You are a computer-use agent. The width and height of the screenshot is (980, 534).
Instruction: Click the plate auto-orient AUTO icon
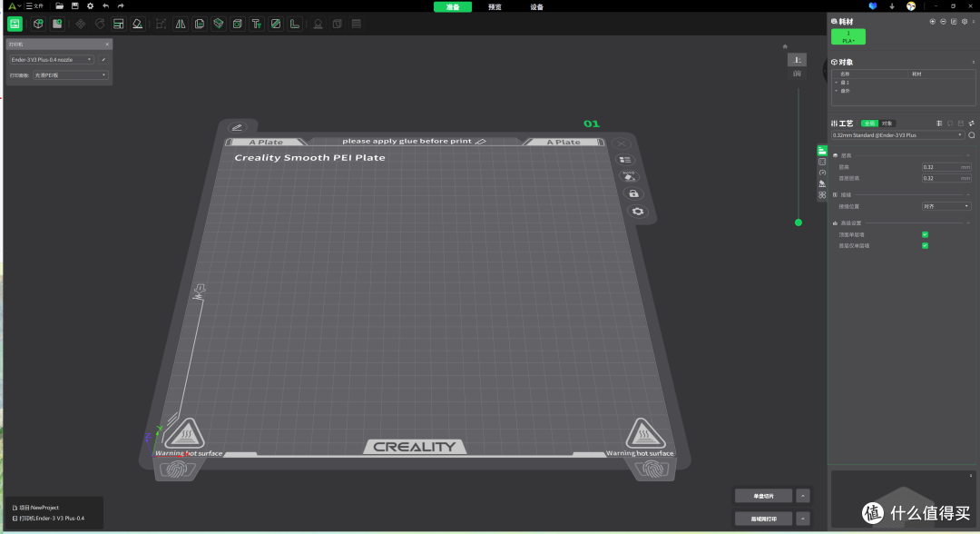point(629,176)
